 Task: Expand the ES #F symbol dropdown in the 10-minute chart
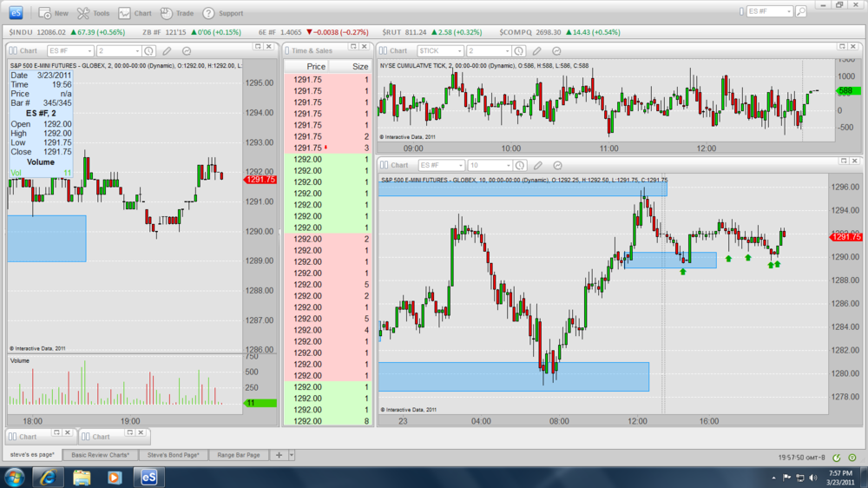tap(459, 166)
